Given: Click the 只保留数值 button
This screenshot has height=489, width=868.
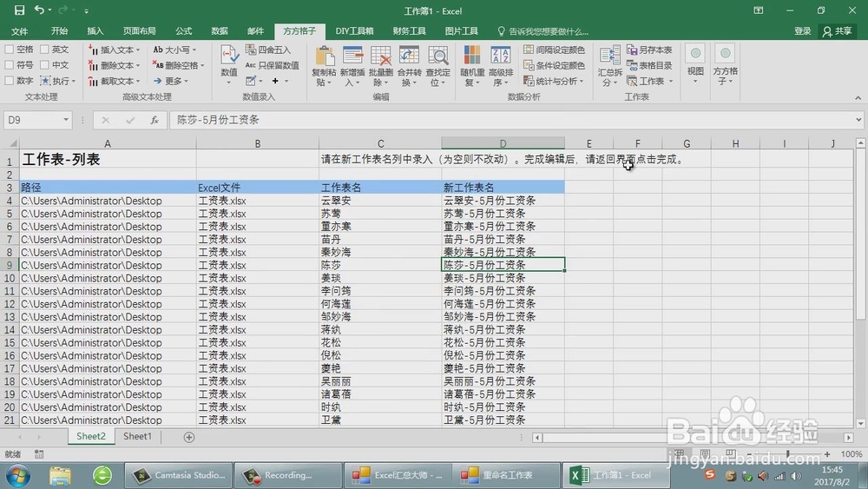Looking at the screenshot, I should [273, 65].
